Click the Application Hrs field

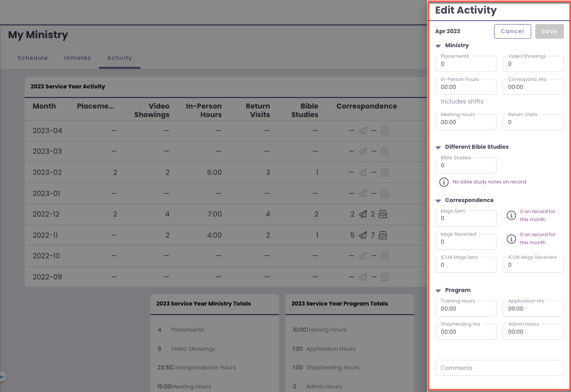tap(533, 309)
